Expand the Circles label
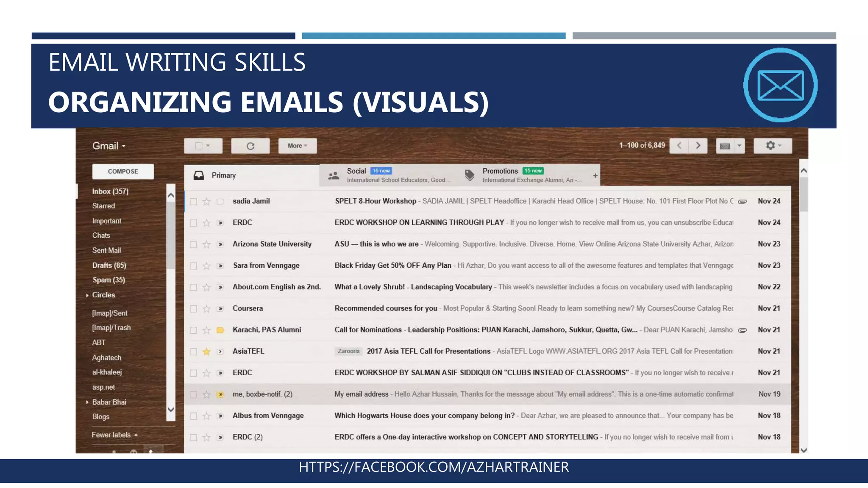This screenshot has width=868, height=488. pos(87,295)
